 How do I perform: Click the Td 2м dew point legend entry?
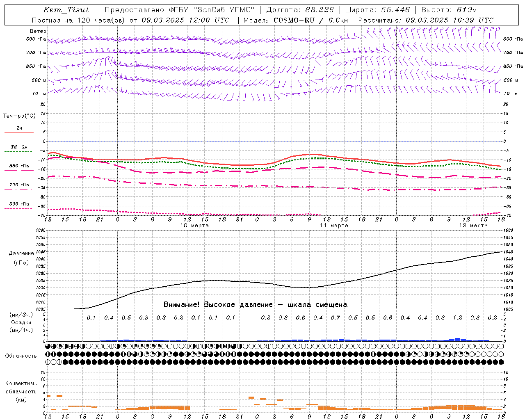[x=19, y=147]
